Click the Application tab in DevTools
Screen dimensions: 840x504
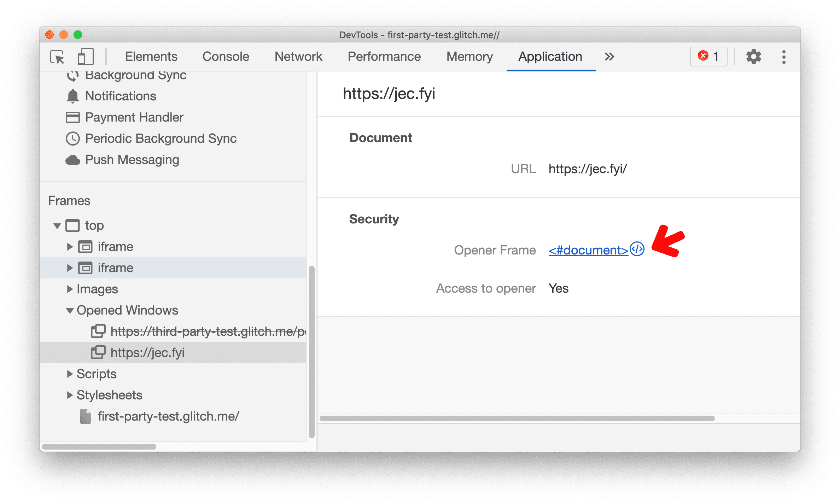point(550,56)
